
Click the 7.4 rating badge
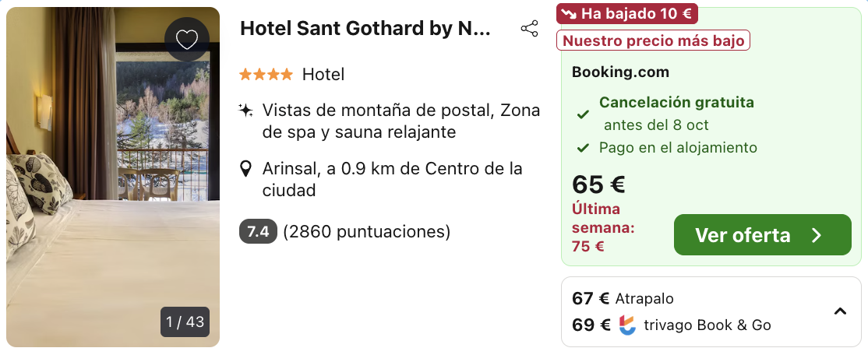(258, 231)
